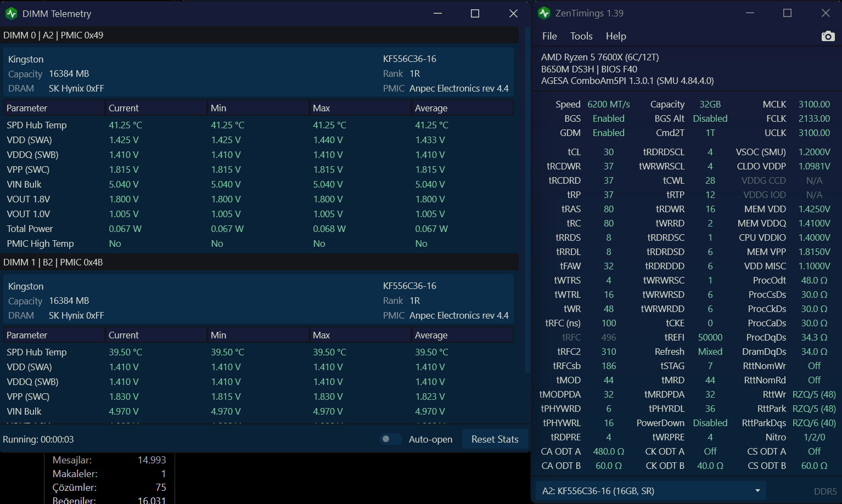Open the A2: KF556C36-16 module dropdown
Image resolution: width=842 pixels, height=504 pixels.
tap(650, 491)
